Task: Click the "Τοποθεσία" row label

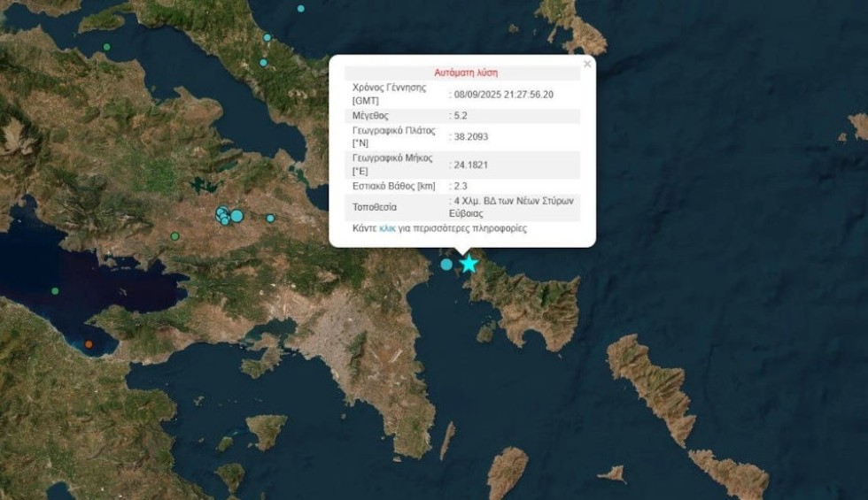Action: (375, 207)
